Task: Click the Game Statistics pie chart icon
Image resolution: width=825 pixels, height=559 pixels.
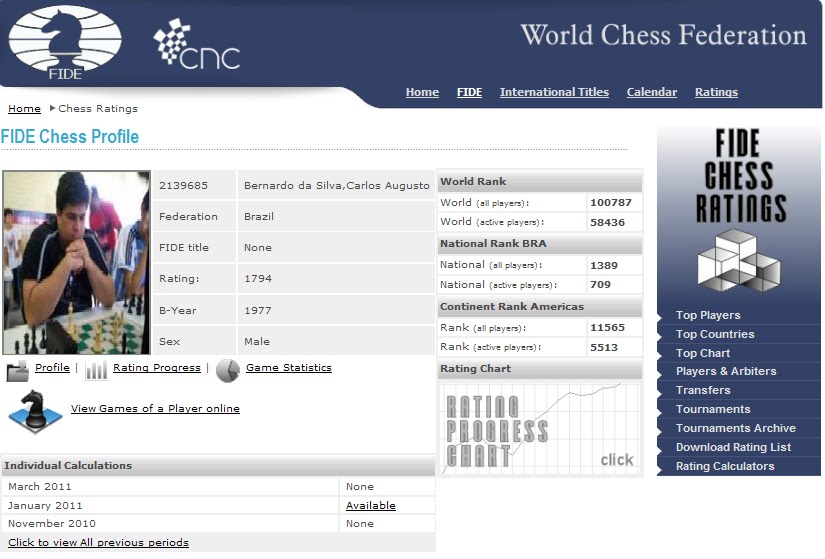Action: pos(228,371)
